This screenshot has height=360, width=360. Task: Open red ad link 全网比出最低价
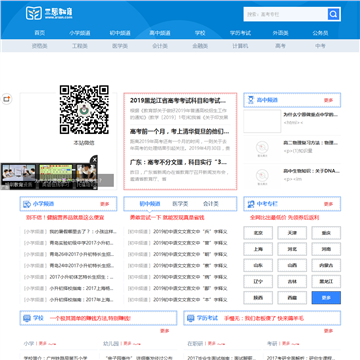coord(284,218)
